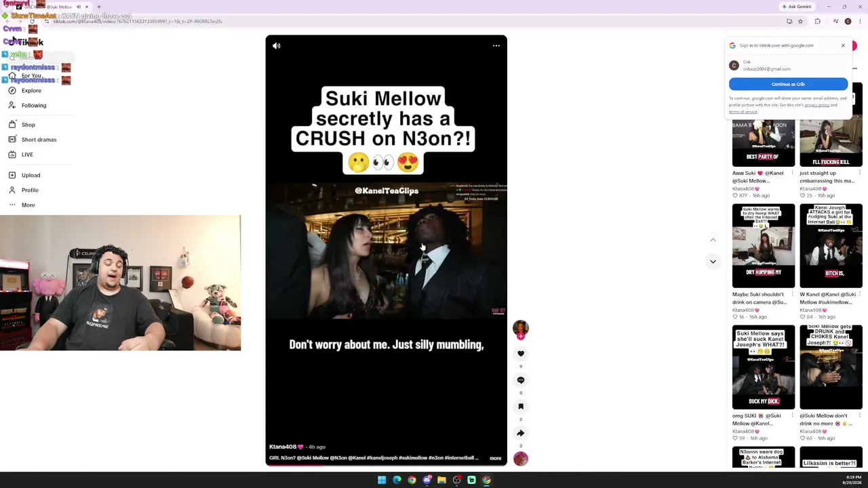
Task: Open the Following feed in the sidebar
Action: click(x=34, y=105)
